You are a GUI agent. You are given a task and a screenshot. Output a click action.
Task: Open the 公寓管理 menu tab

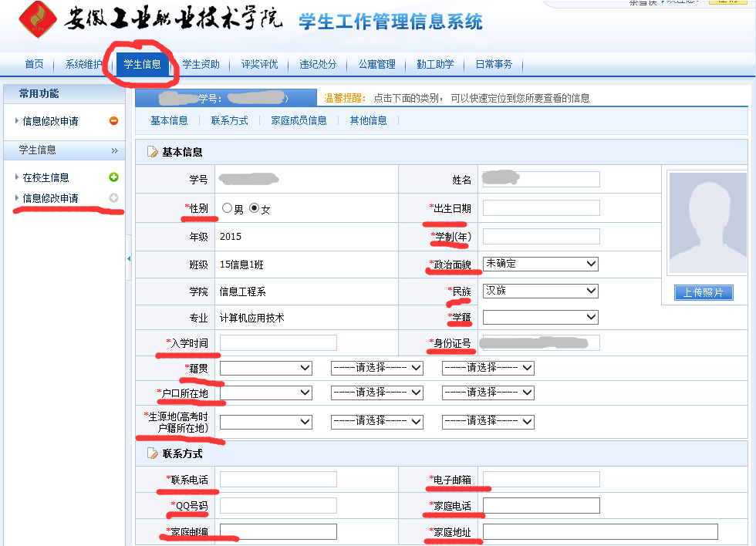(376, 65)
